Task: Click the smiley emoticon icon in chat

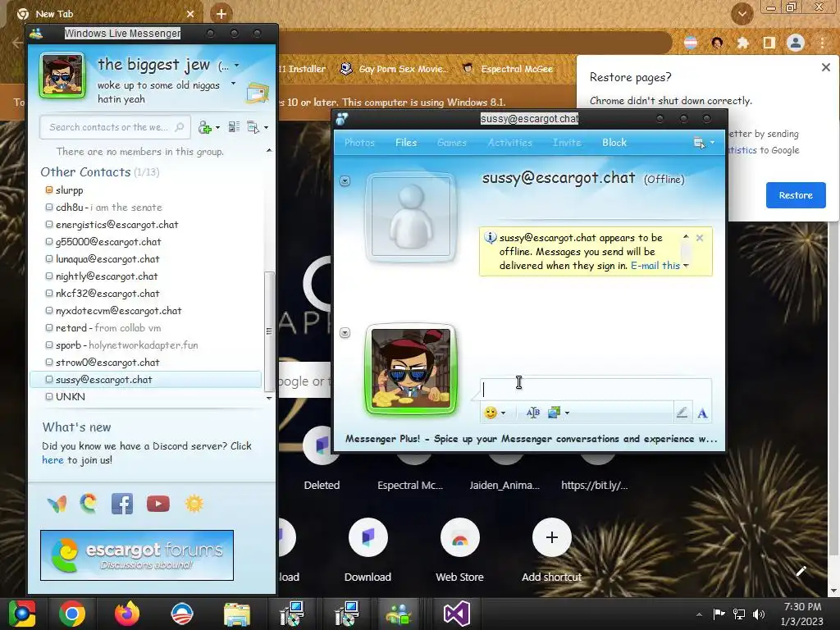Action: tap(491, 413)
